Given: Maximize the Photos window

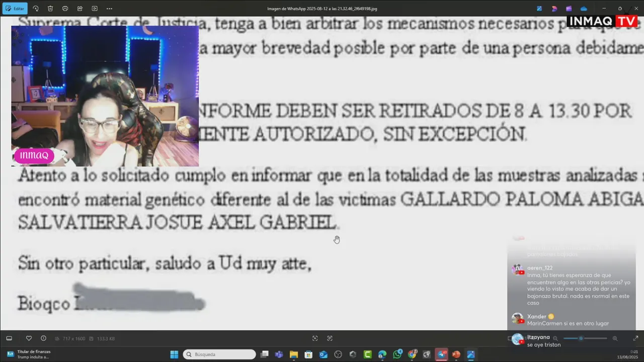Looking at the screenshot, I should click(620, 9).
